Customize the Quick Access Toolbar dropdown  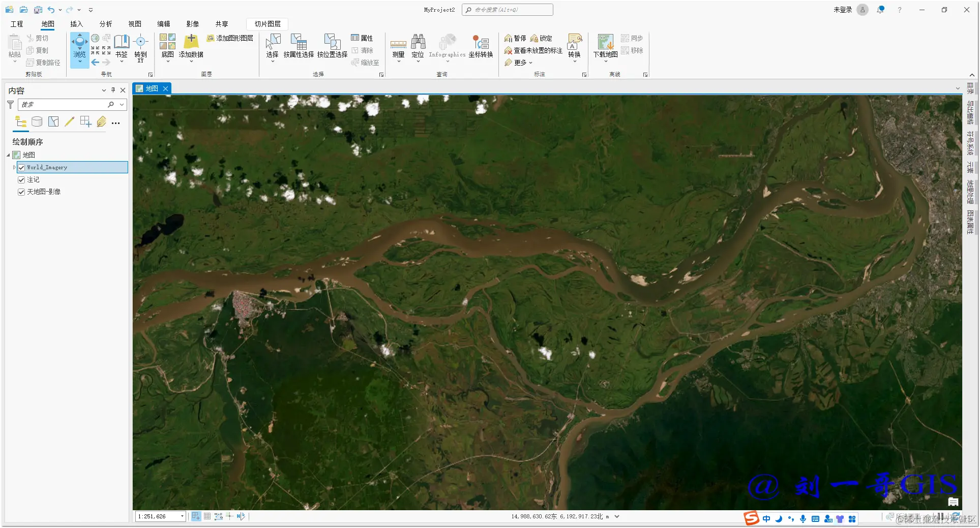[x=91, y=10]
